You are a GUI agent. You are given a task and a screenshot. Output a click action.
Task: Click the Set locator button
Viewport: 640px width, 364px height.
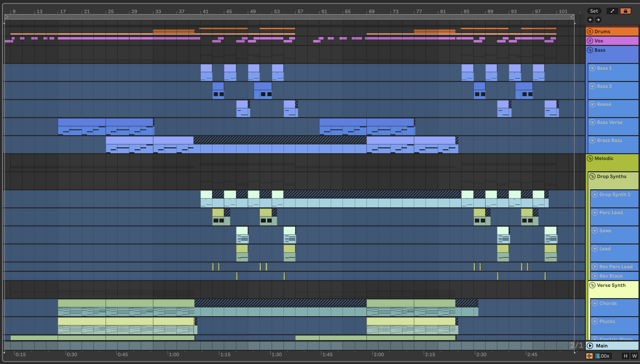594,11
